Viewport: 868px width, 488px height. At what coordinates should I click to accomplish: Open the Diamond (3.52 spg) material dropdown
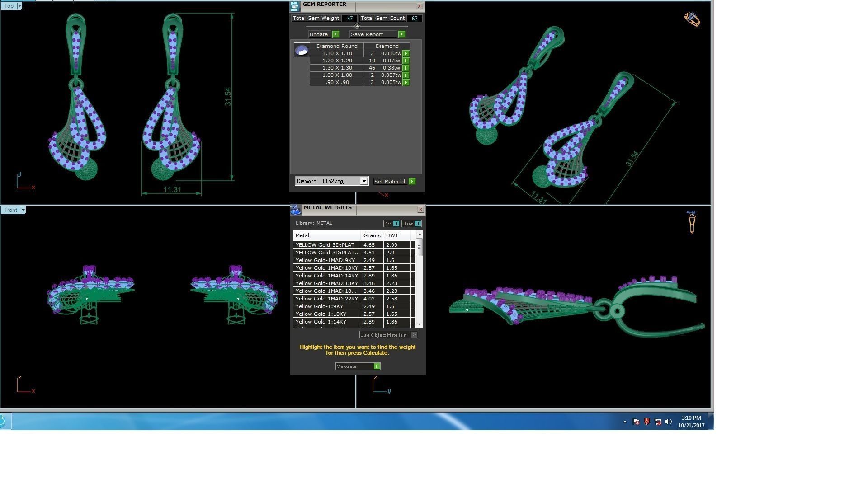coord(363,181)
